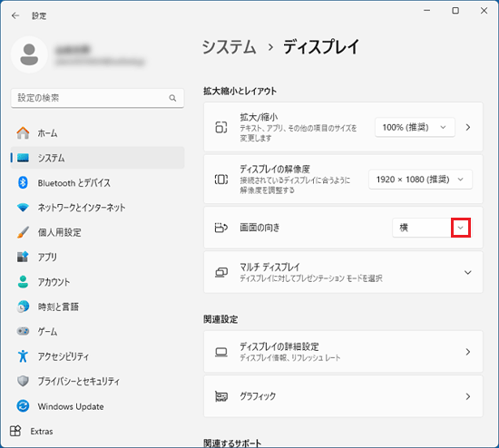Viewport: 499px width, 448px height.
Task: Open アカウント settings
Action: tap(98, 282)
